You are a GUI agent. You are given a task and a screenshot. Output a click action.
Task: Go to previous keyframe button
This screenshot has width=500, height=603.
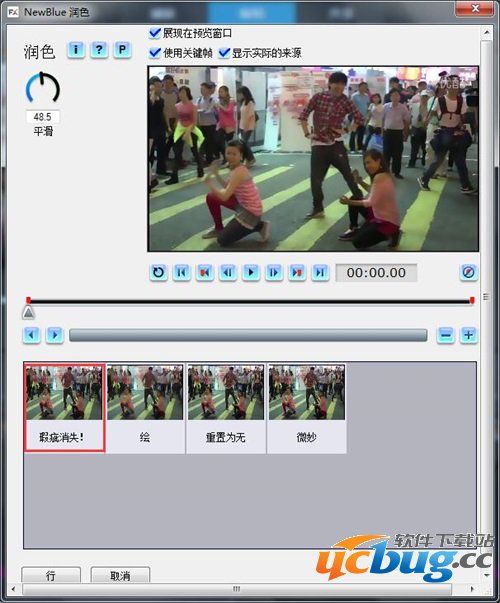[205, 273]
